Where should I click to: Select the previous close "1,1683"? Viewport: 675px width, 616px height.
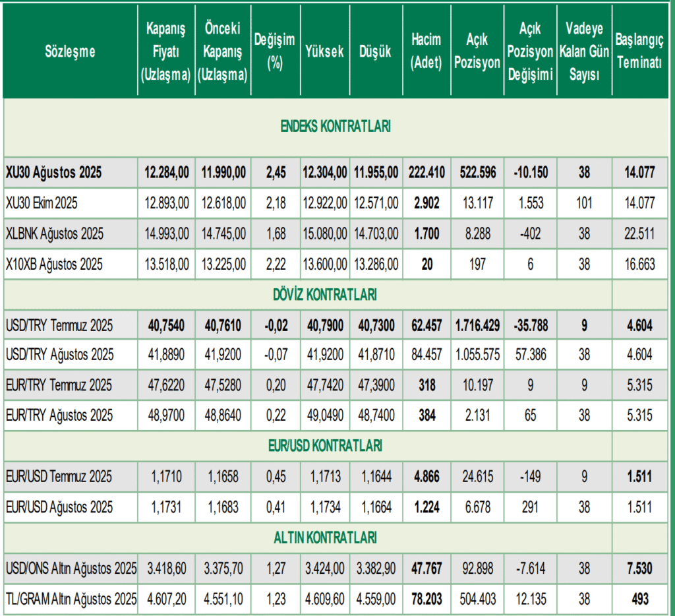(x=223, y=507)
